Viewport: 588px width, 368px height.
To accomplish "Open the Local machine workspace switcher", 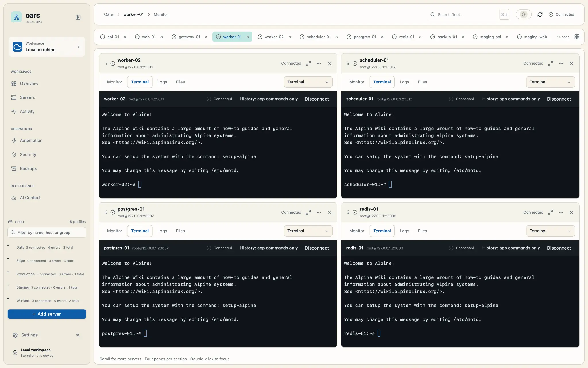I will pyautogui.click(x=47, y=47).
